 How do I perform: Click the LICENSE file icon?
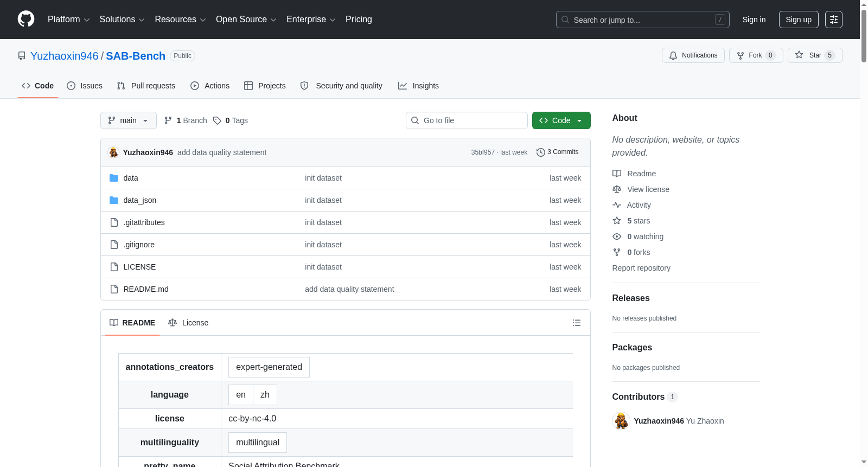[114, 267]
